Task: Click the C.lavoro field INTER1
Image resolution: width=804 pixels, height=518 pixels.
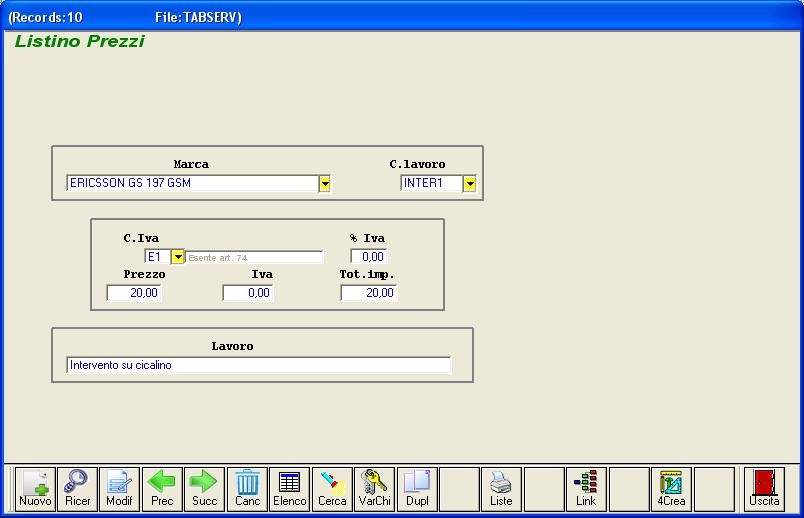Action: click(432, 183)
